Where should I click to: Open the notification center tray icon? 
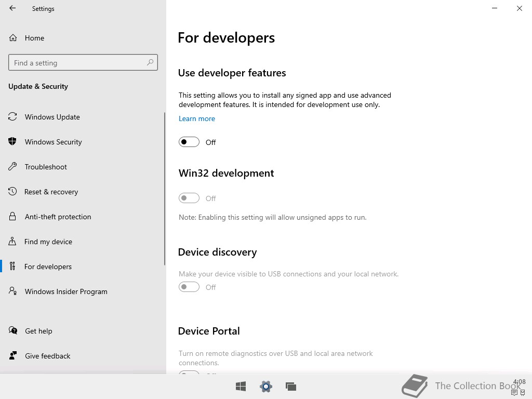(x=514, y=393)
